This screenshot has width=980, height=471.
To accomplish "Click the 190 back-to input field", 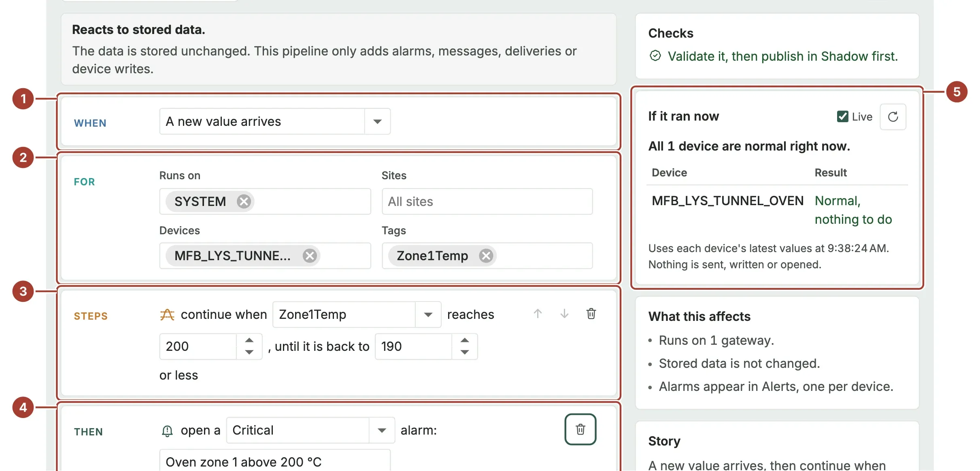I will [x=413, y=346].
